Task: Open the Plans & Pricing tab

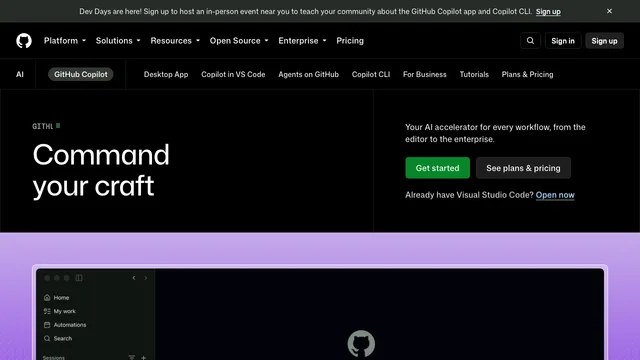Action: [x=527, y=74]
